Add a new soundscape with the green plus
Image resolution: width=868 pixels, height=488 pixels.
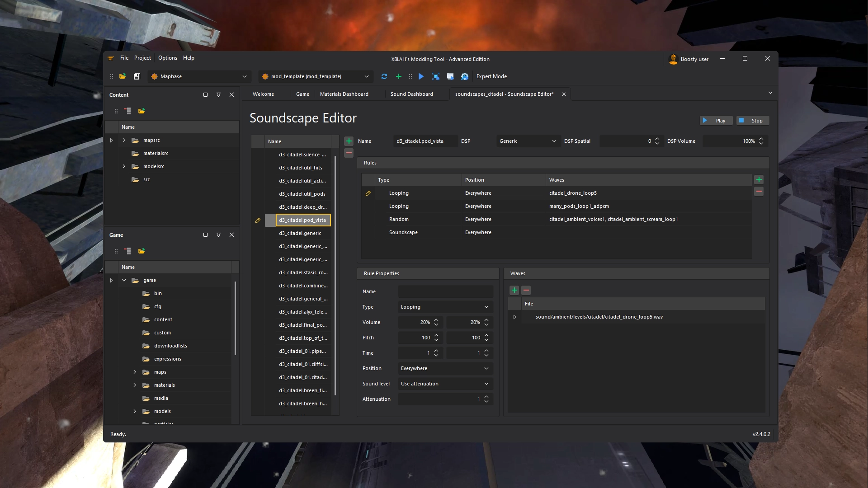pos(349,141)
